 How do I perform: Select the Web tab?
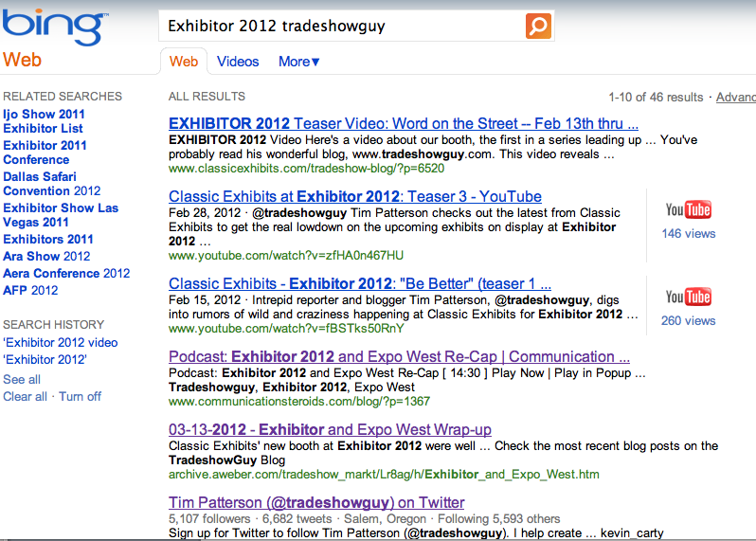click(x=184, y=62)
